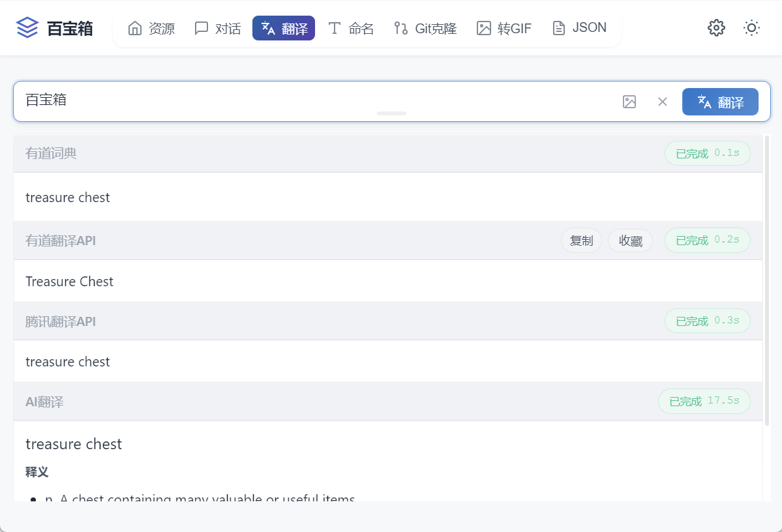Open the 转GIF converter tab
This screenshot has width=782, height=532.
504,28
